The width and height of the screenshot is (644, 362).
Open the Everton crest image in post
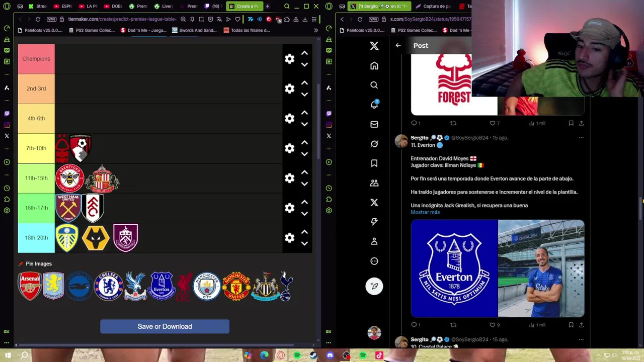click(x=454, y=268)
